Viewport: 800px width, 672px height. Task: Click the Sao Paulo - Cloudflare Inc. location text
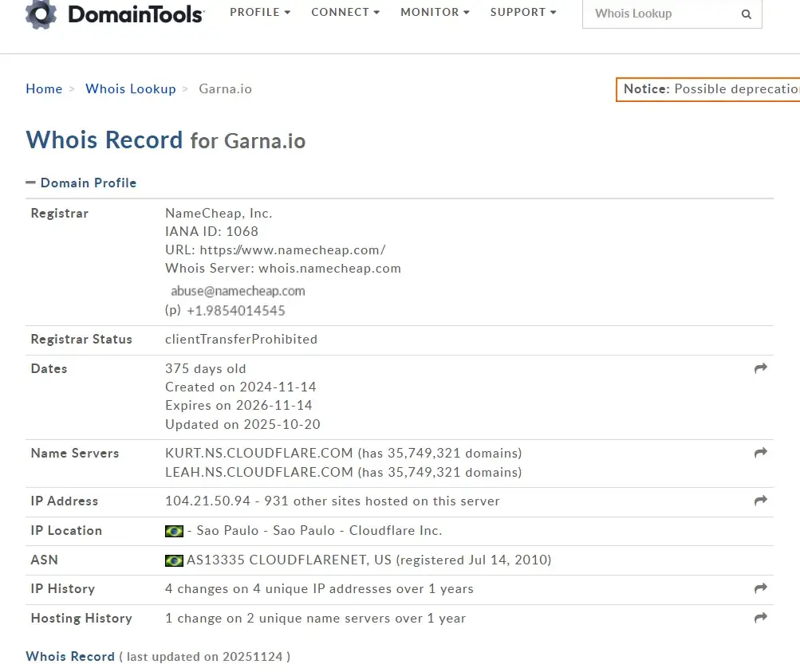[319, 531]
